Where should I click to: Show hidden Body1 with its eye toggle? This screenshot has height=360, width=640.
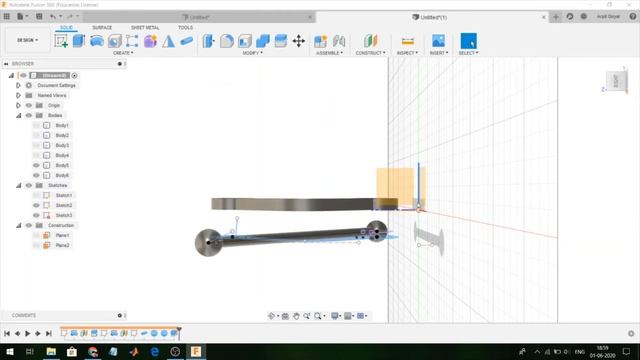36,125
